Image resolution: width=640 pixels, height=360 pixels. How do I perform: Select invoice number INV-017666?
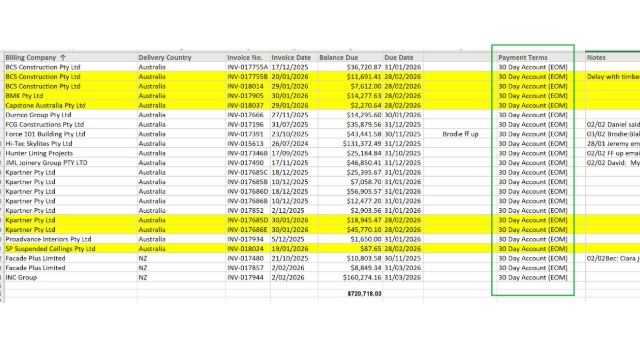(245, 115)
